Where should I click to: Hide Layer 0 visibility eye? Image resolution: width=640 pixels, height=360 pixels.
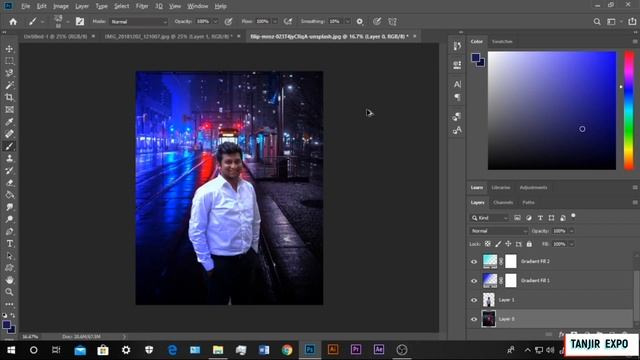[x=474, y=319]
